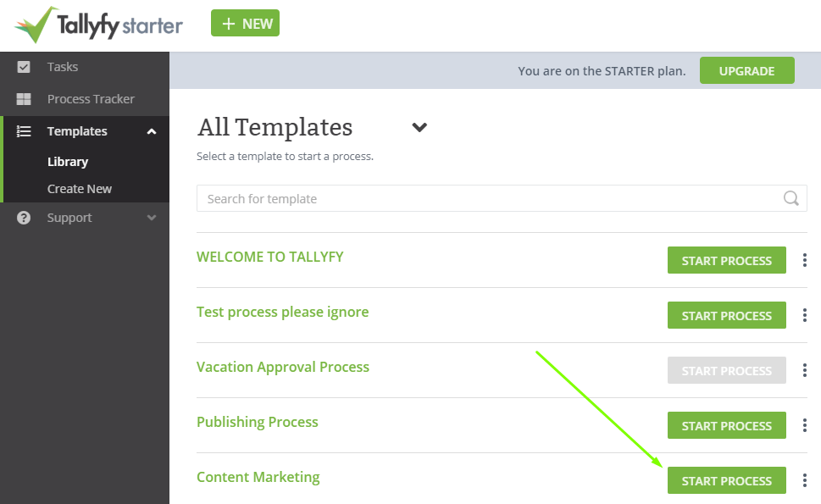This screenshot has width=821, height=504.
Task: Click the UPGRADE button
Action: pyautogui.click(x=746, y=70)
